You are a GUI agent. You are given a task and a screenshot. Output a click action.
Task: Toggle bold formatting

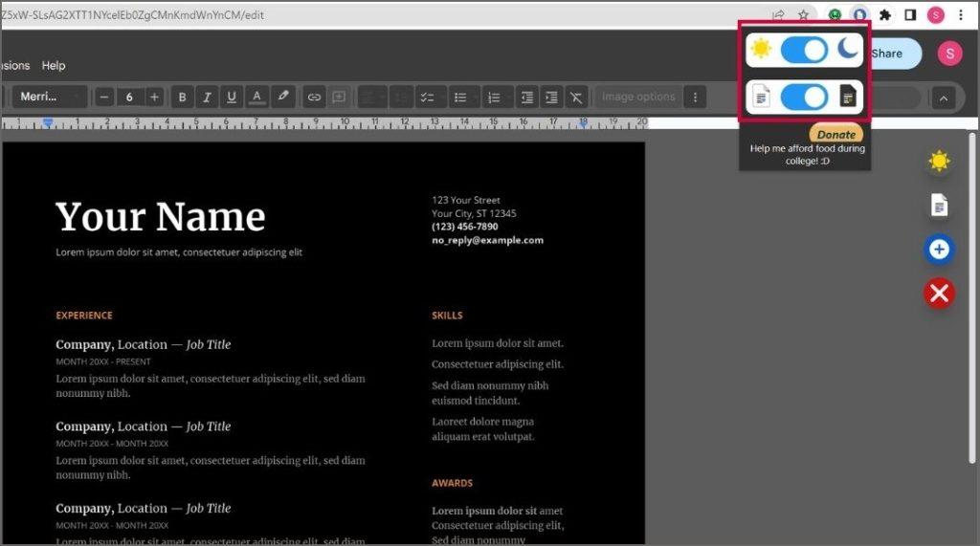pos(182,97)
